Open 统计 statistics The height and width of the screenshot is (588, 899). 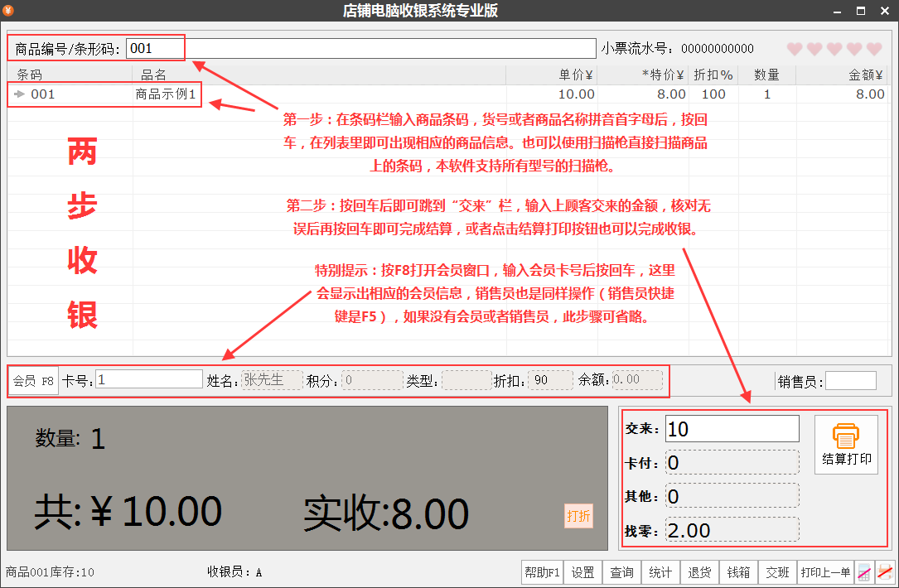tap(660, 572)
